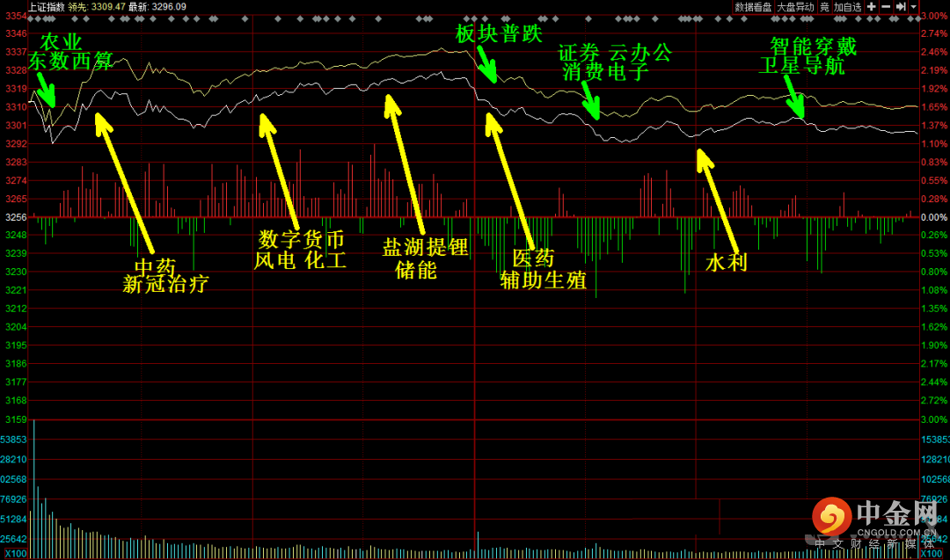
Task: Click the minus zoom-out icon
Action: (x=886, y=7)
